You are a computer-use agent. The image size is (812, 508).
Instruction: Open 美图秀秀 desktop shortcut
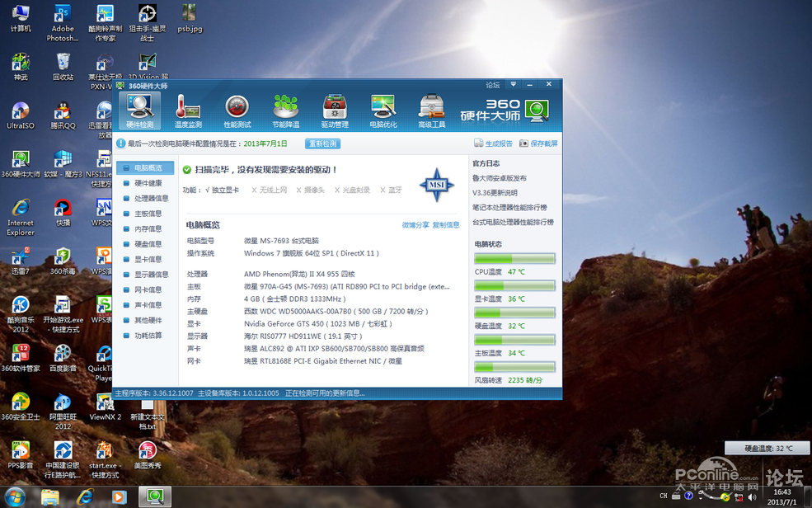[147, 454]
